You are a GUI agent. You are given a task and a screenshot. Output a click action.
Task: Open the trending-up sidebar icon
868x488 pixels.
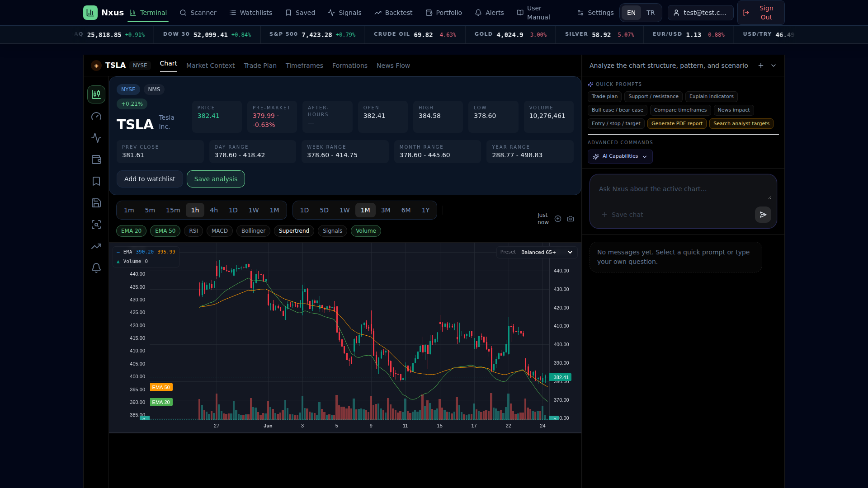pyautogui.click(x=96, y=246)
